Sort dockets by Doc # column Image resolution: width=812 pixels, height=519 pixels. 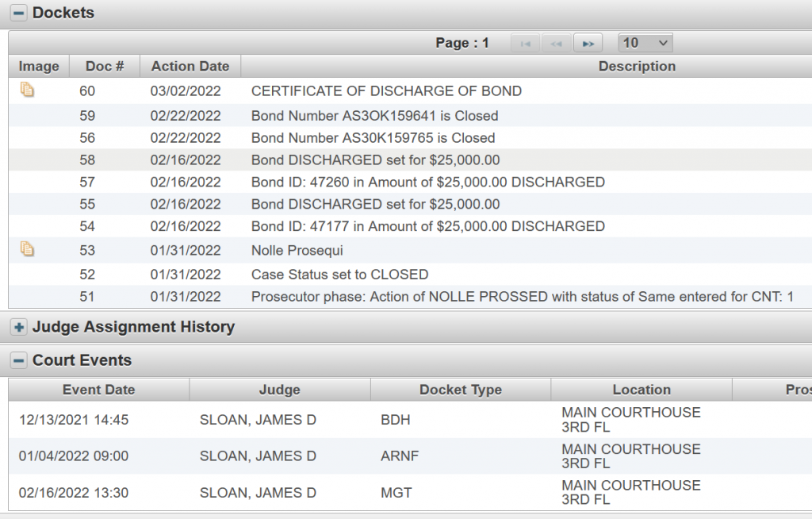point(105,67)
